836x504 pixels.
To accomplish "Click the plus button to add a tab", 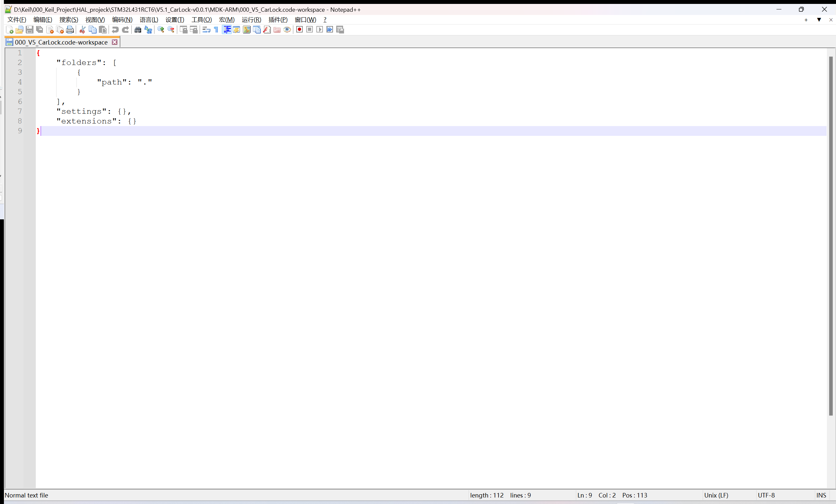I will point(806,20).
